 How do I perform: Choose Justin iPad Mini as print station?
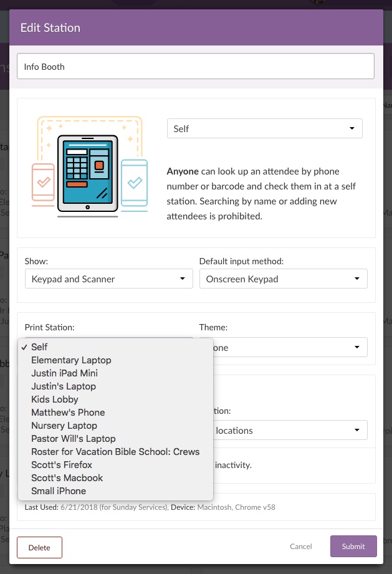click(115, 373)
